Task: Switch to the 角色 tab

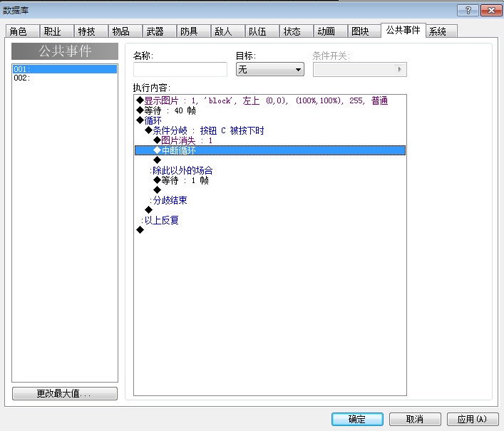Action: [x=22, y=31]
